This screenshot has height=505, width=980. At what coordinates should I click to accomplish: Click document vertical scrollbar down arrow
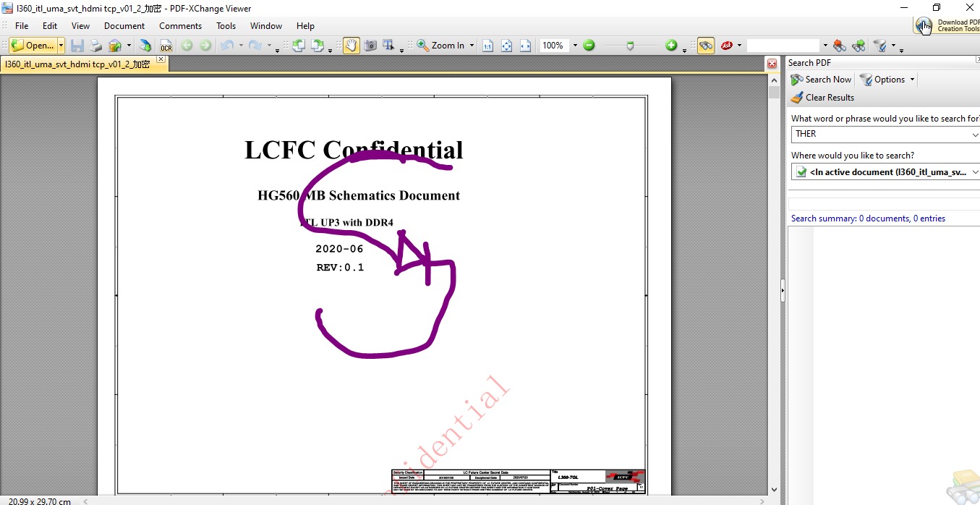pyautogui.click(x=774, y=490)
